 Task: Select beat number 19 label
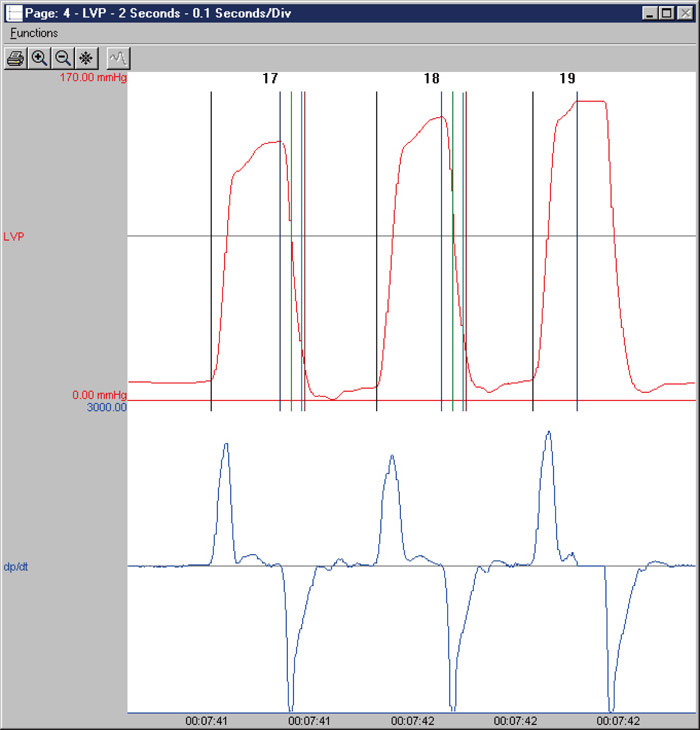567,78
